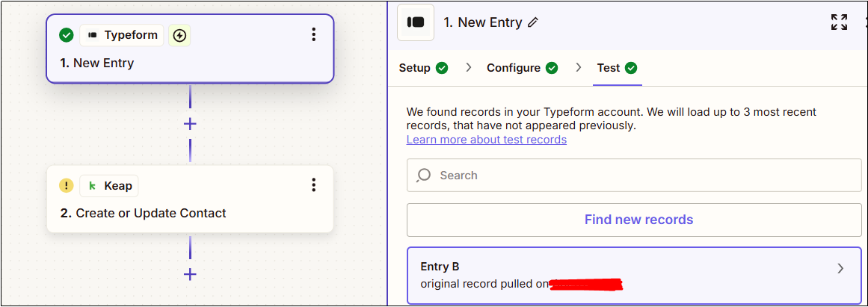Open three-dot menu on Keap step
868x307 pixels.
313,184
